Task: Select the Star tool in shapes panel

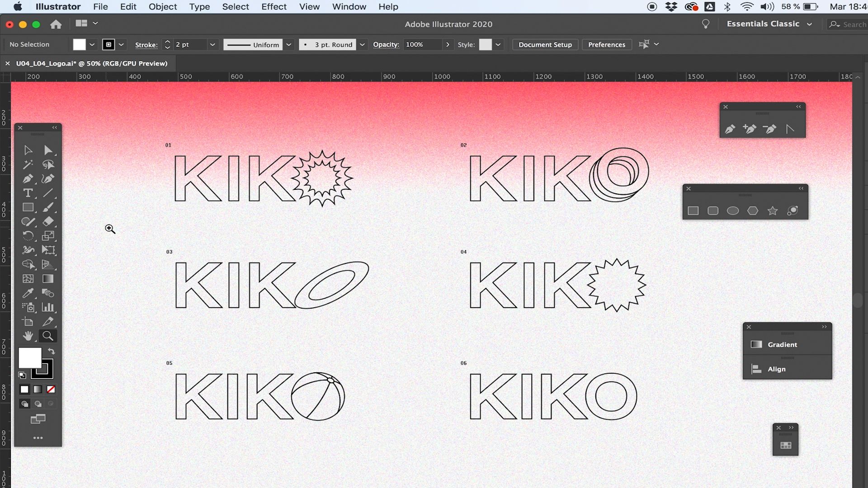Action: [x=773, y=211]
